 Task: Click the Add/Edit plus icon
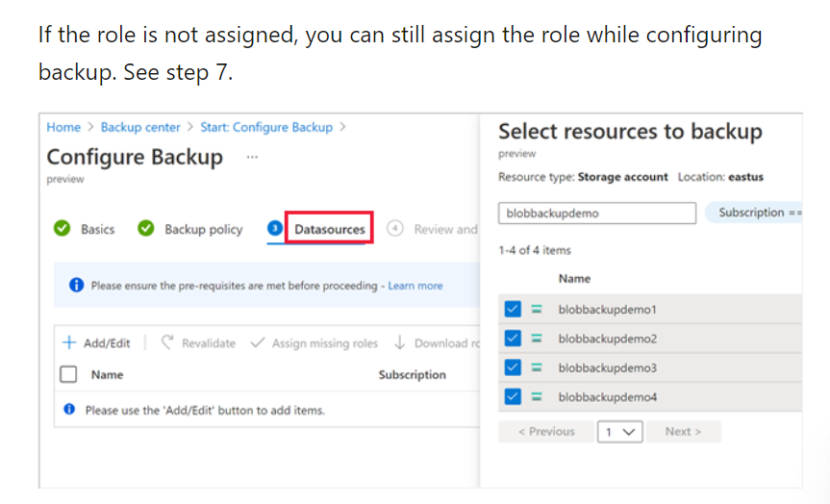click(x=69, y=343)
